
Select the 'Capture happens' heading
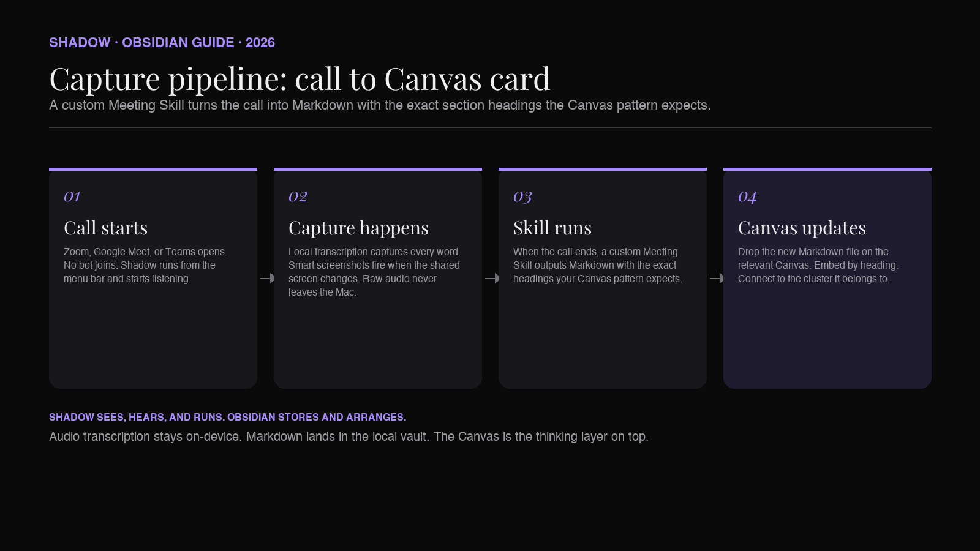358,228
